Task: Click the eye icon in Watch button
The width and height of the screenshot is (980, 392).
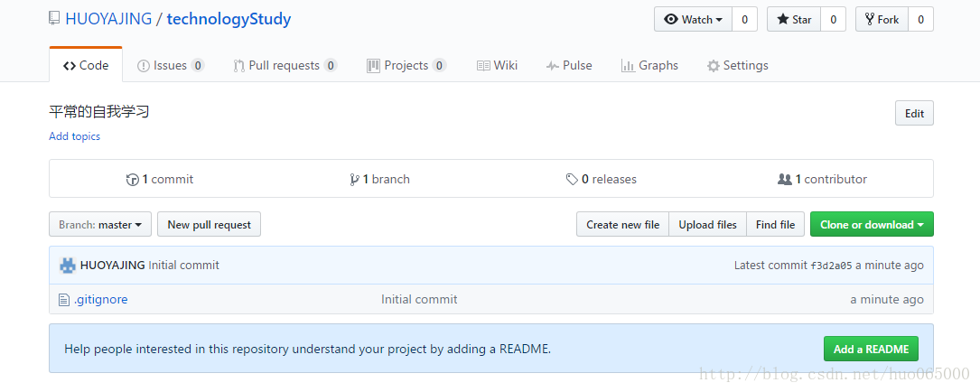Action: [x=671, y=19]
